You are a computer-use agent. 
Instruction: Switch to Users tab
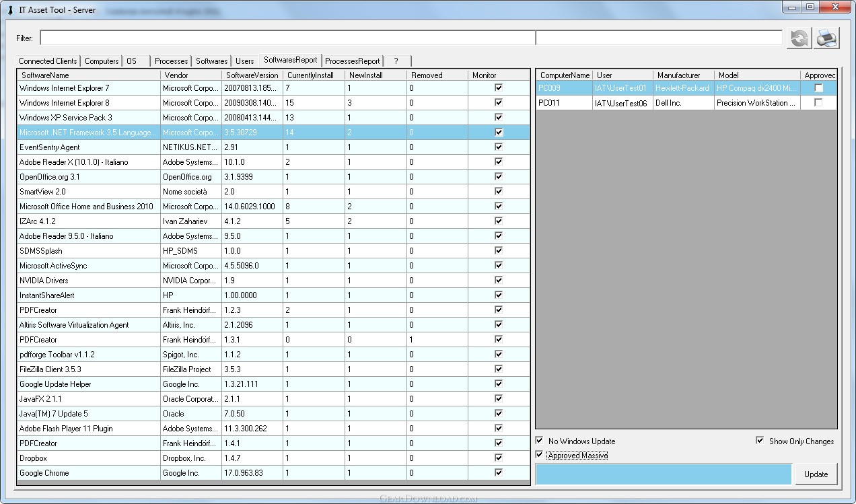245,61
